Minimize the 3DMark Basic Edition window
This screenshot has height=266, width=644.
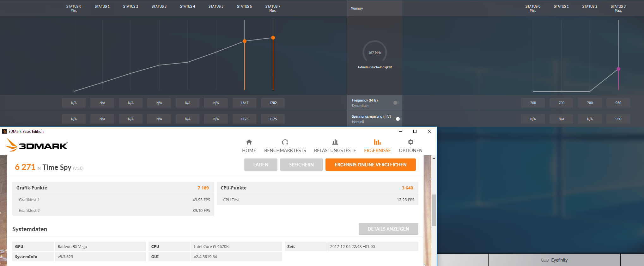pos(401,131)
